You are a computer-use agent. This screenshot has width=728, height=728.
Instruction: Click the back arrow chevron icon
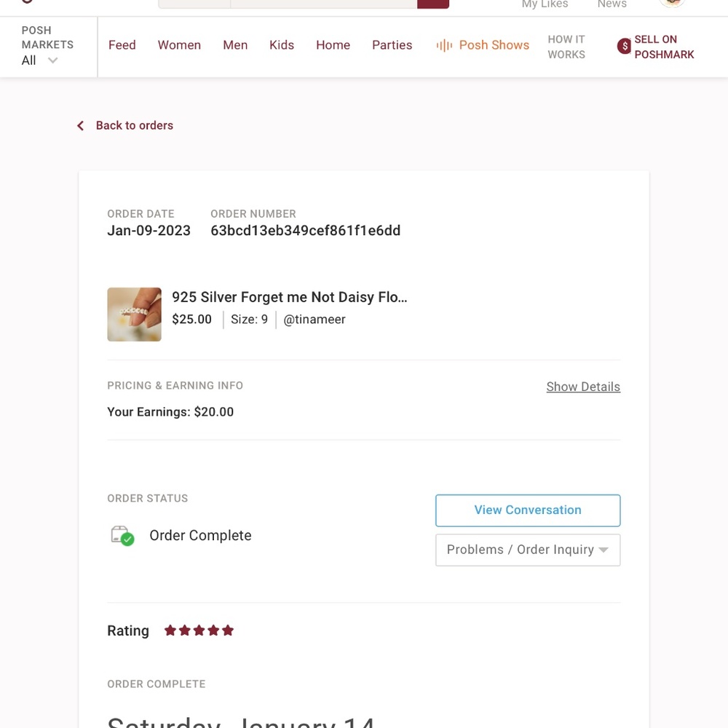[80, 126]
